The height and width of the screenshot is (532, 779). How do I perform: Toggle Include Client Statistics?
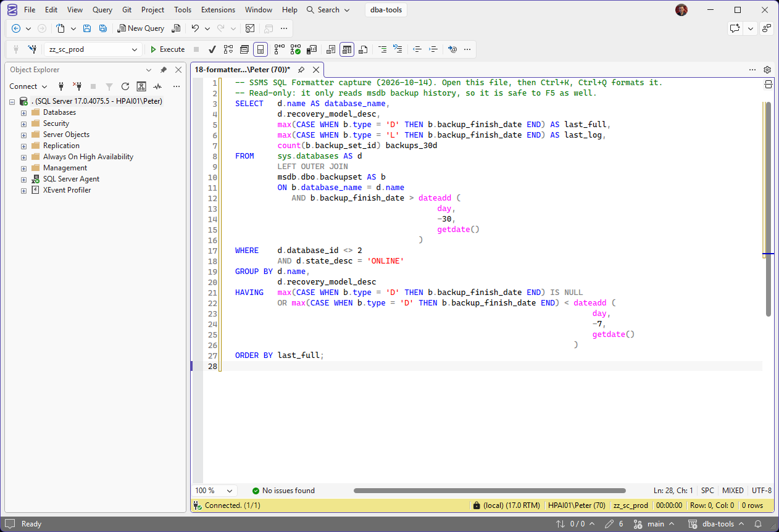click(x=312, y=49)
